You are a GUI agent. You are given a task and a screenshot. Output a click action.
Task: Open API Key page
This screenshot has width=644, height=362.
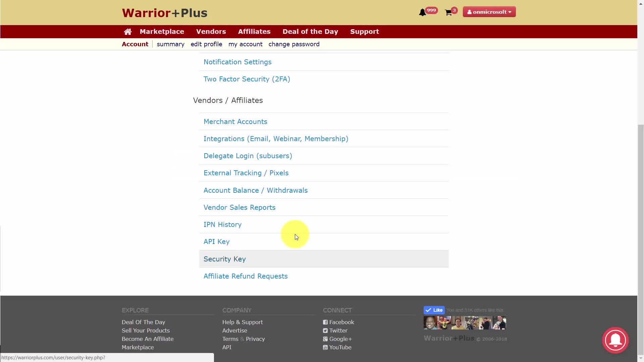click(x=216, y=242)
